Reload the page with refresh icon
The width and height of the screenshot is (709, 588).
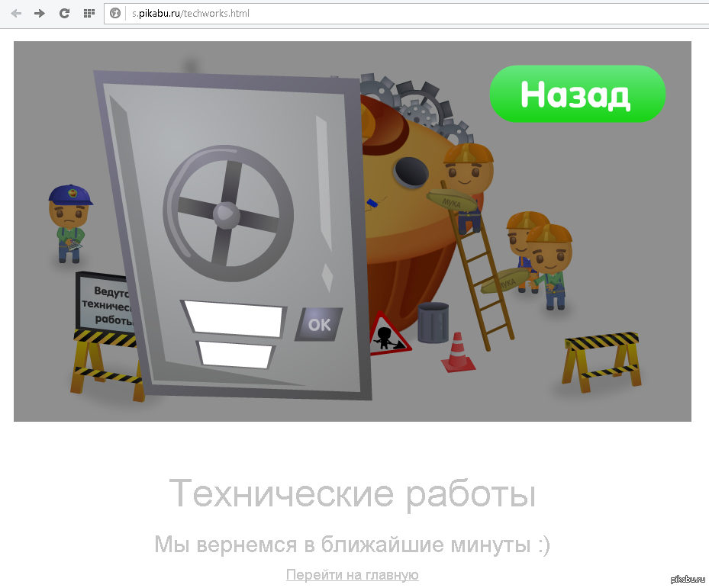pyautogui.click(x=64, y=14)
